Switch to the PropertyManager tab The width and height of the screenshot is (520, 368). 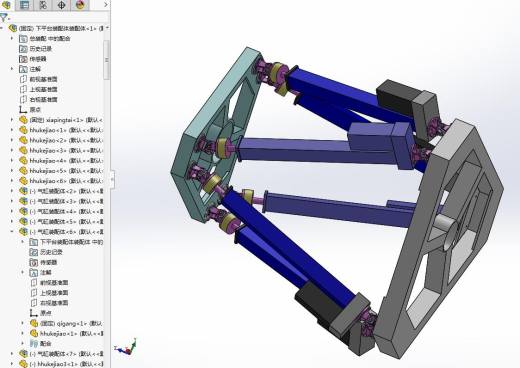[x=24, y=5]
